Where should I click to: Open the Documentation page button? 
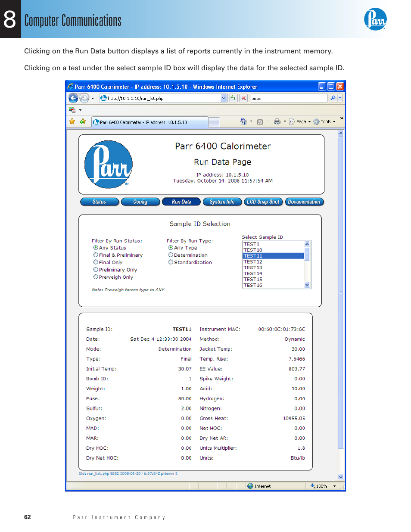click(304, 202)
